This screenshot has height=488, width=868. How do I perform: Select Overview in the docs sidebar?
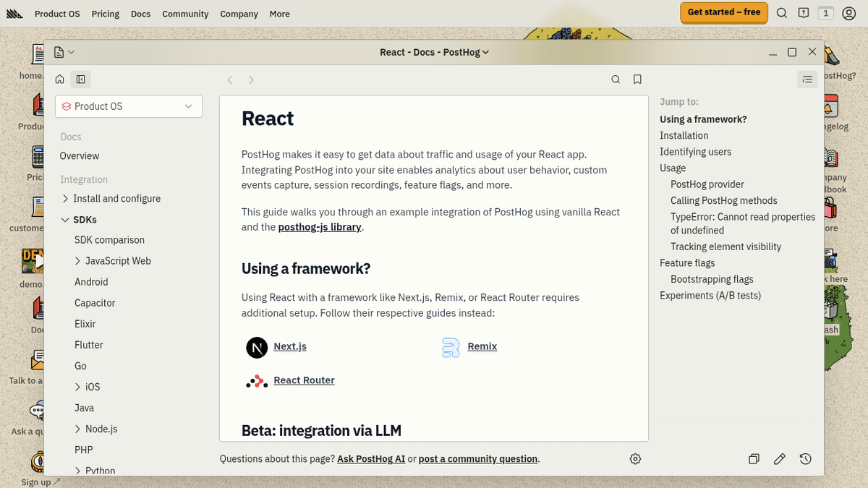tap(80, 155)
